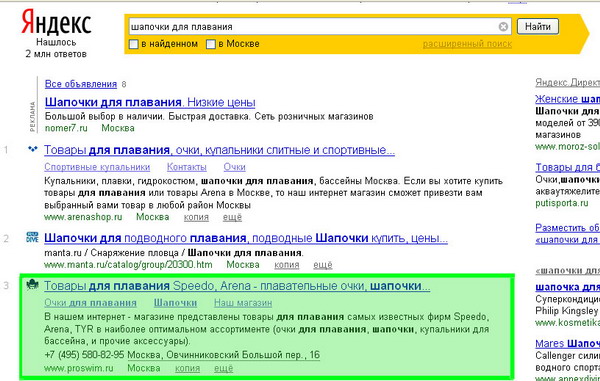Image resolution: width=600 pixels, height=381 pixels.
Task: Open result 'Шапочки для подводного плавания'
Action: [x=246, y=238]
